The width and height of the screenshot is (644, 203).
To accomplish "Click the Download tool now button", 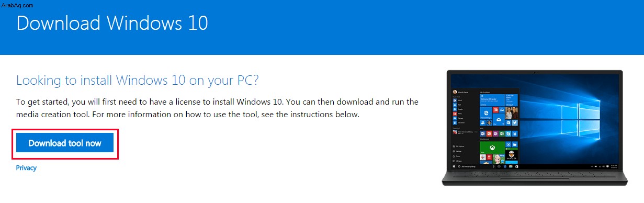I will click(65, 142).
